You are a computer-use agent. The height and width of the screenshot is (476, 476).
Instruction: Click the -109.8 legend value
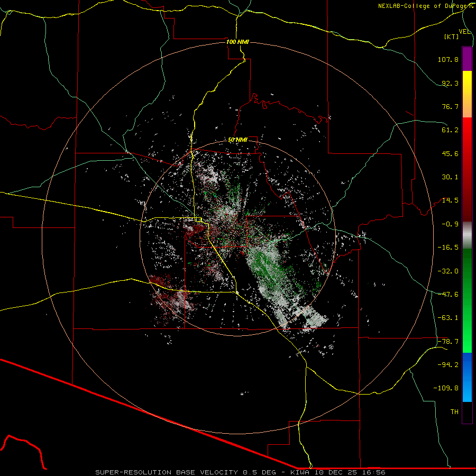tap(446, 388)
